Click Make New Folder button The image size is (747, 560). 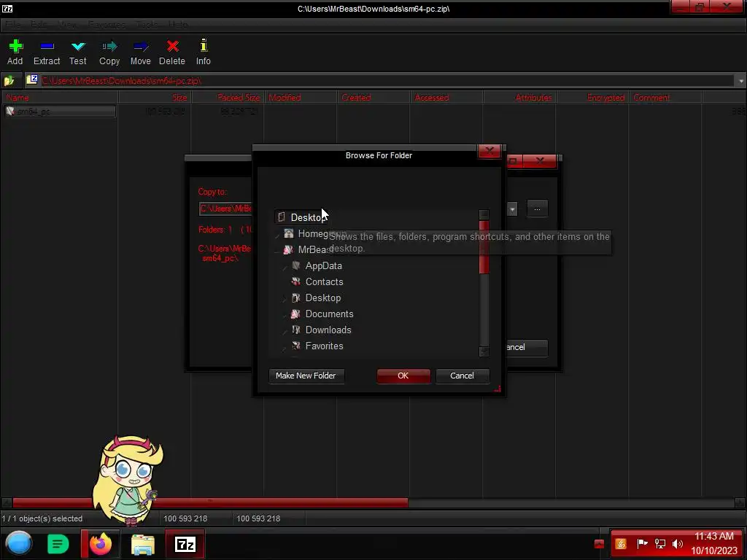point(306,376)
